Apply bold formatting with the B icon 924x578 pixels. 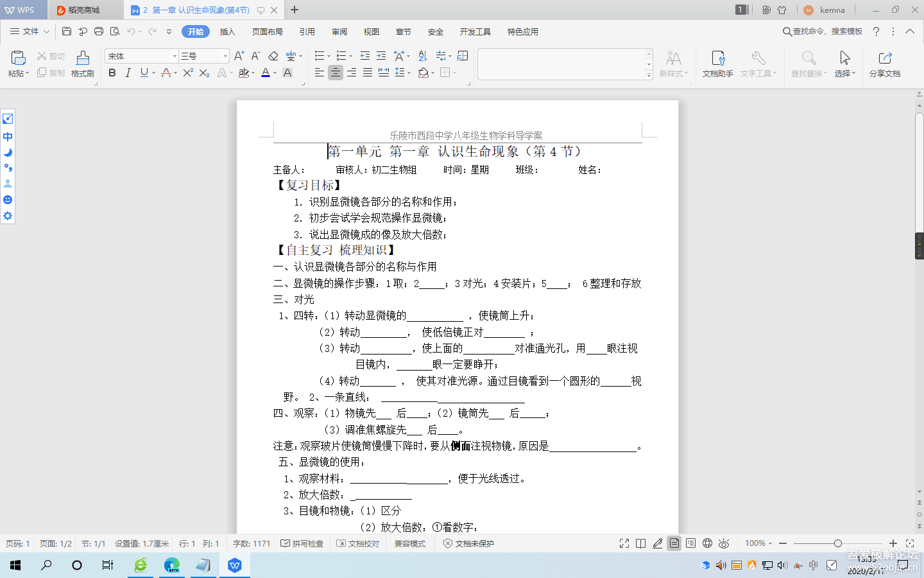(112, 73)
